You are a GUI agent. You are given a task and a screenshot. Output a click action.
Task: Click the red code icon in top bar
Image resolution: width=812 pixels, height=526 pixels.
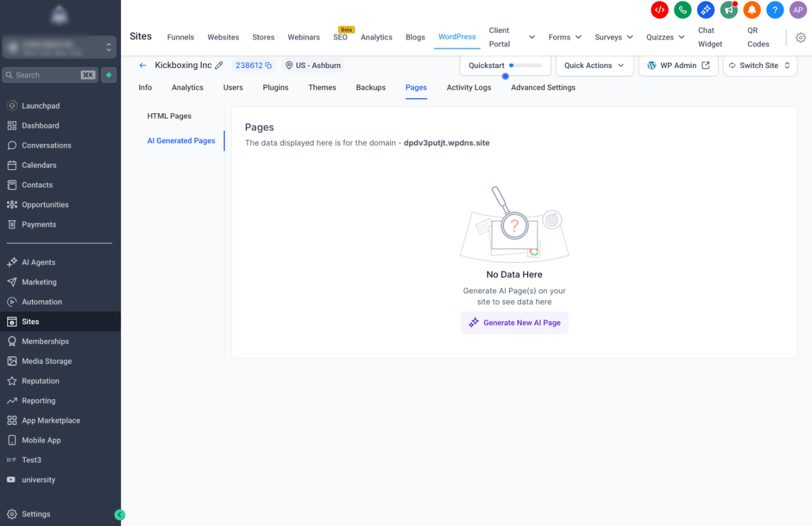tap(660, 10)
